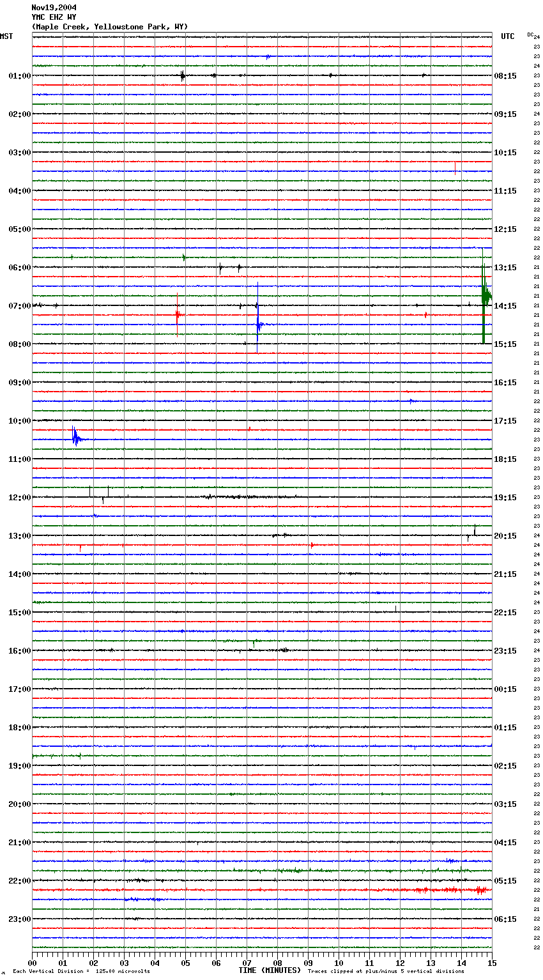Click the bottom minute-axis tick label '08'
The image size is (543, 980).
point(277,963)
